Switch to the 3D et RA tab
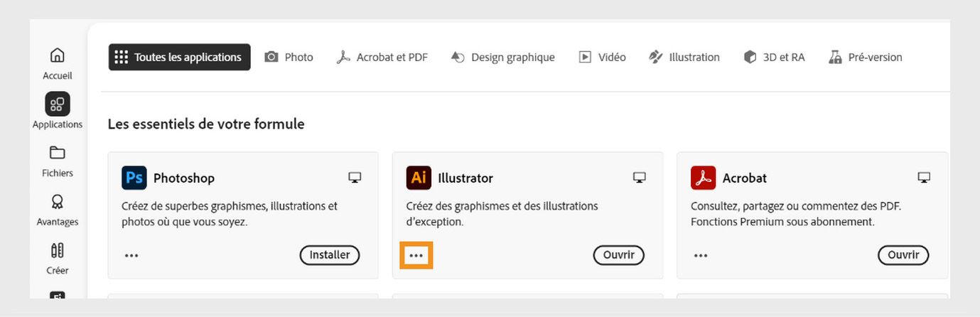Screen dimensions: 980x317 point(774,57)
